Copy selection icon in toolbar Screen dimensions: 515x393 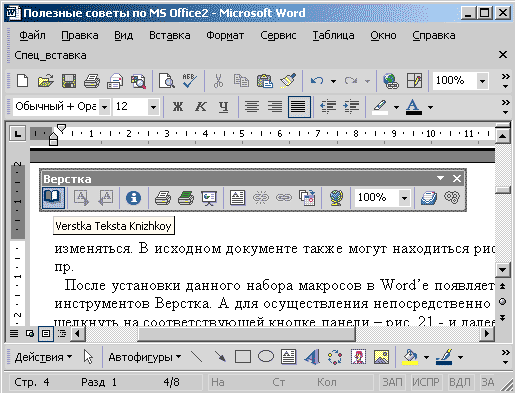tap(241, 81)
